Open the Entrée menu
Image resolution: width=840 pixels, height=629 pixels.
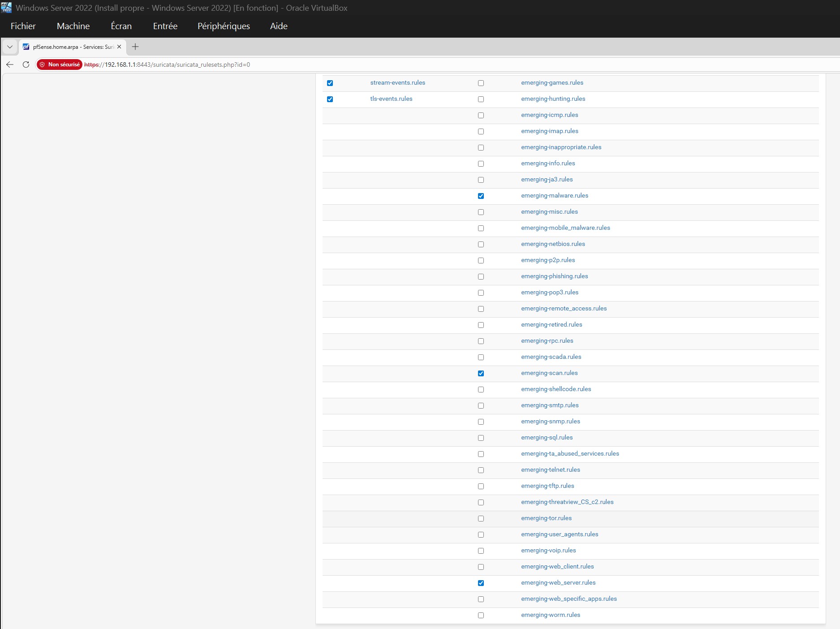(165, 26)
